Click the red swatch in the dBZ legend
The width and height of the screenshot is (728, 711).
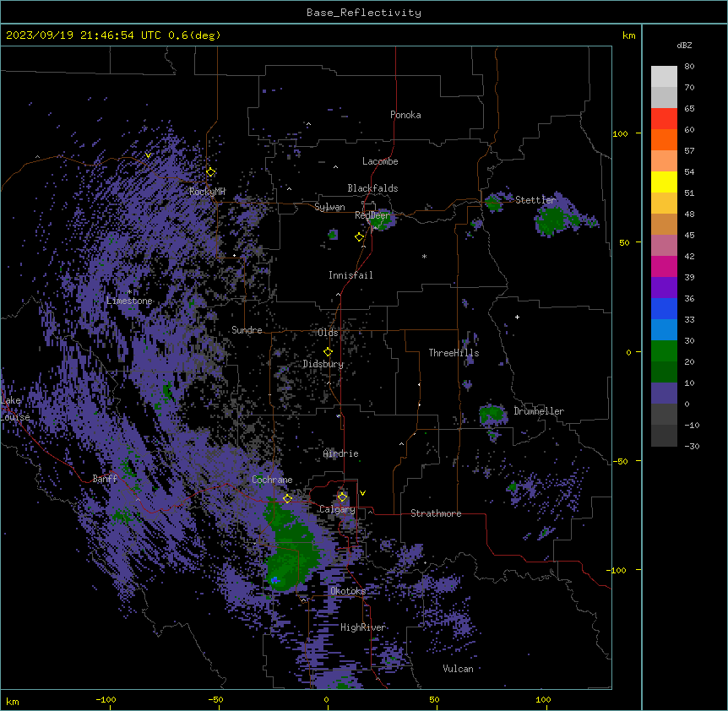click(x=664, y=119)
